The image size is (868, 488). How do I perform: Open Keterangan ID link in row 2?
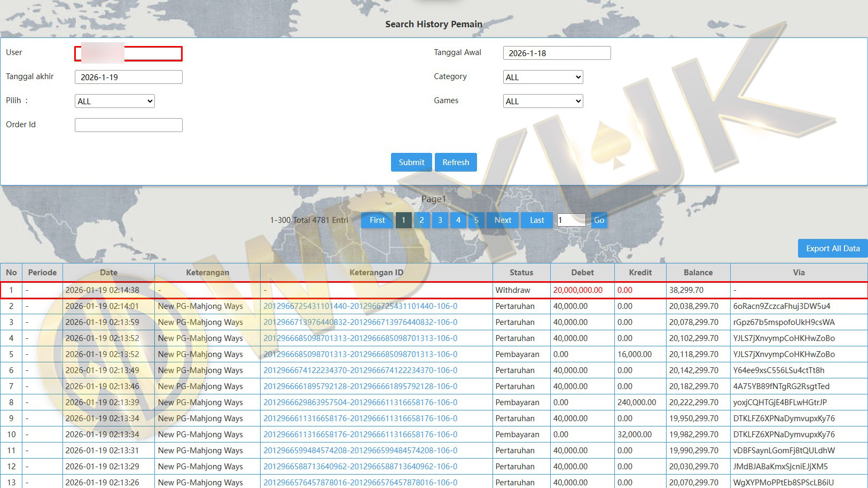(x=360, y=306)
